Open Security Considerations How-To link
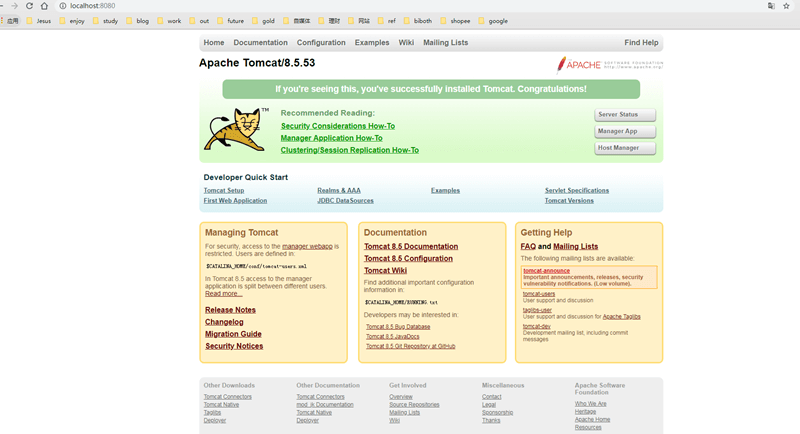 (x=338, y=126)
